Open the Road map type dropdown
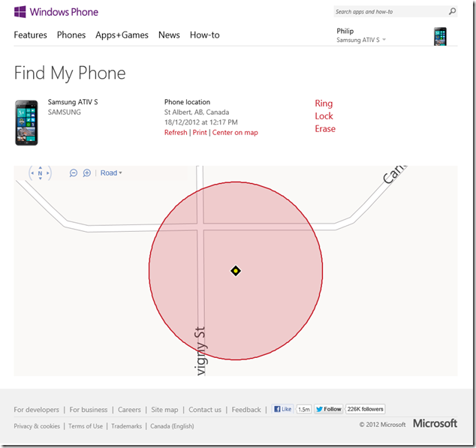 point(111,173)
